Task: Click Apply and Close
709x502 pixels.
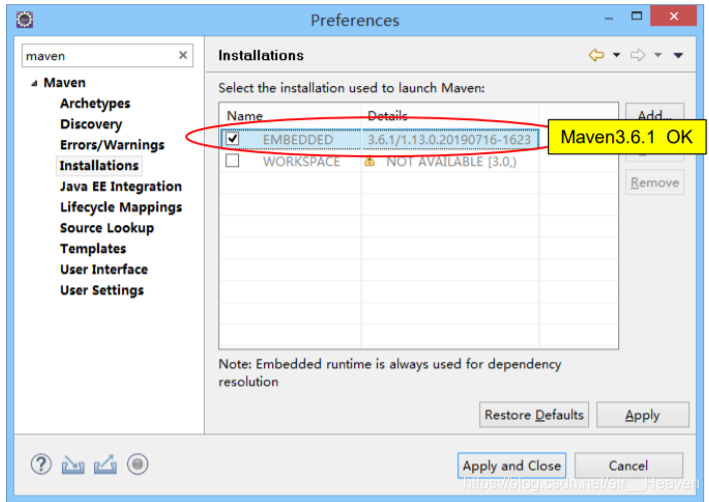Action: (511, 465)
